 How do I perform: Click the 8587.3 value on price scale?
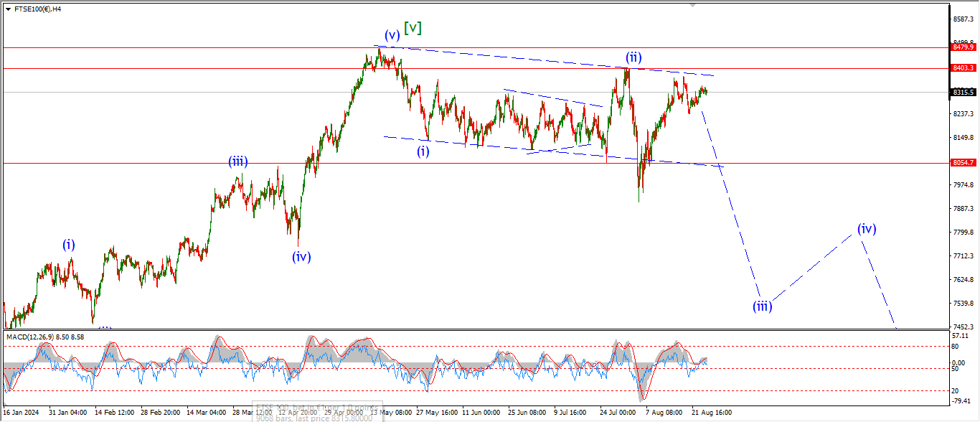[963, 19]
